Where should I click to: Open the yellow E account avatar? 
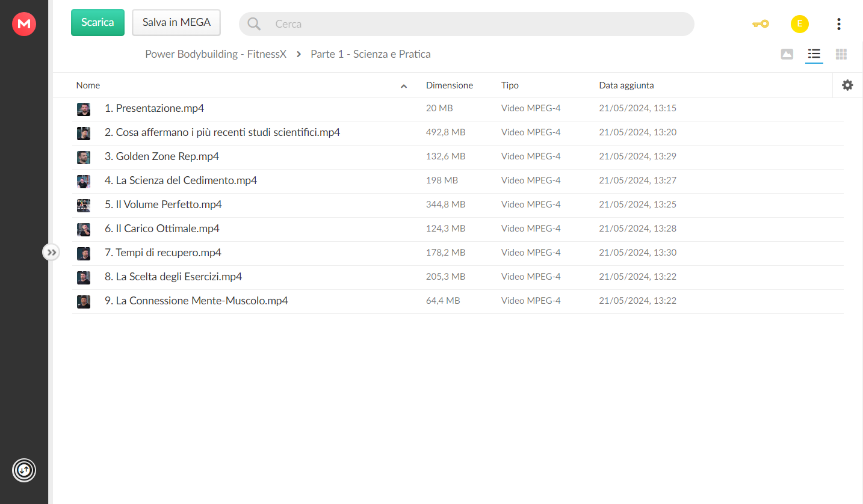point(799,24)
